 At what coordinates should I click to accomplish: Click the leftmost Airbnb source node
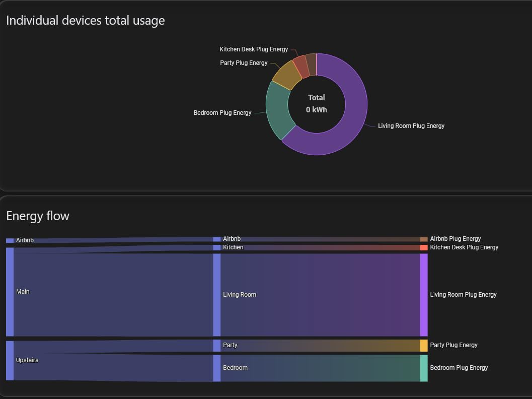(10, 241)
